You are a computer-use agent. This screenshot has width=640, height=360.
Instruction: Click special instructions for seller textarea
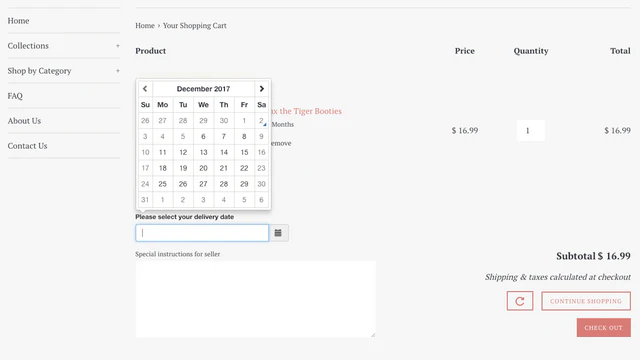[x=256, y=299]
